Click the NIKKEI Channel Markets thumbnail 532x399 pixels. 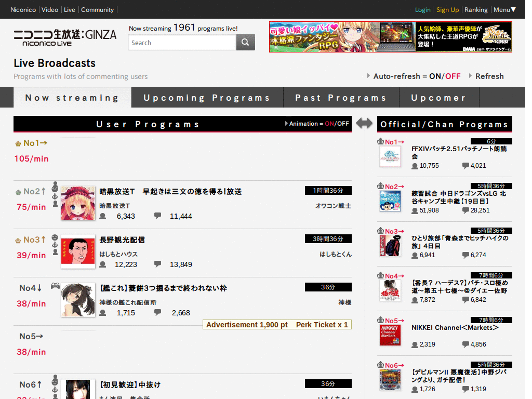390,335
